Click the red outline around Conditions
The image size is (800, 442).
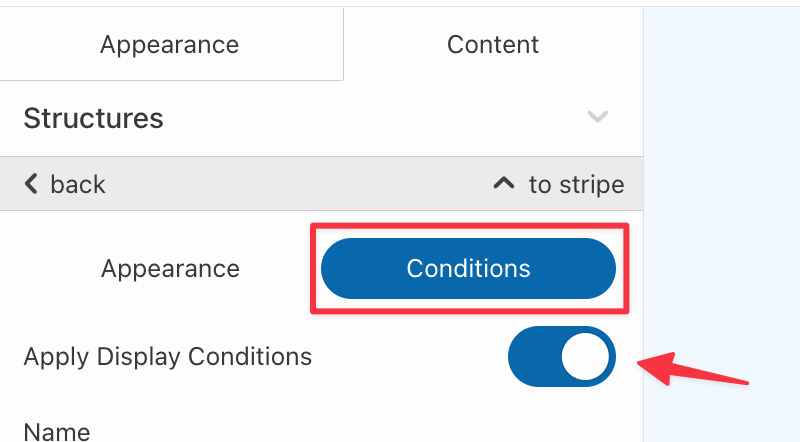(468, 226)
